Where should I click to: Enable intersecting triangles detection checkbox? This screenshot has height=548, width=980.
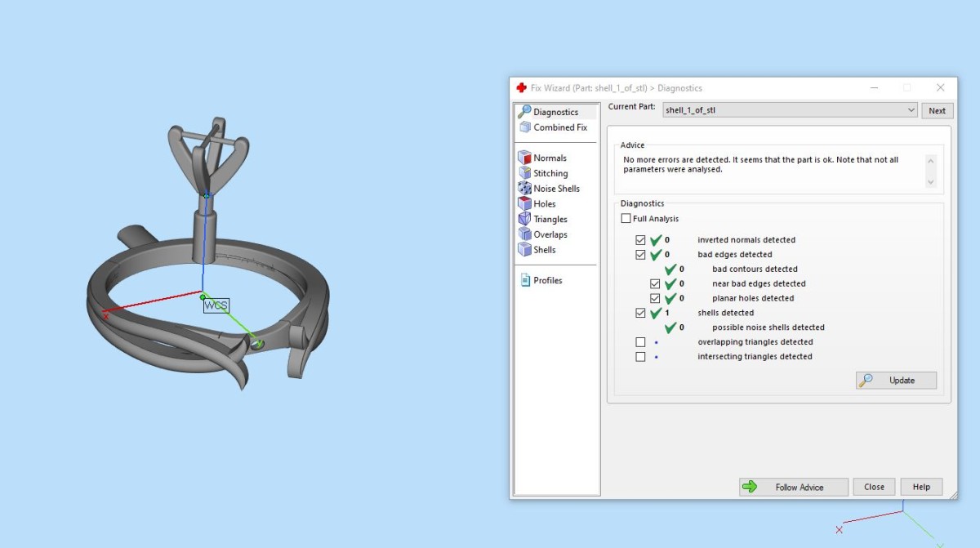point(640,357)
